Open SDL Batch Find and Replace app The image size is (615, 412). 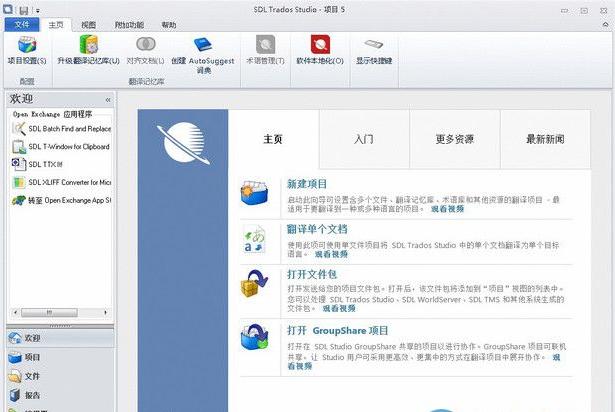62,128
